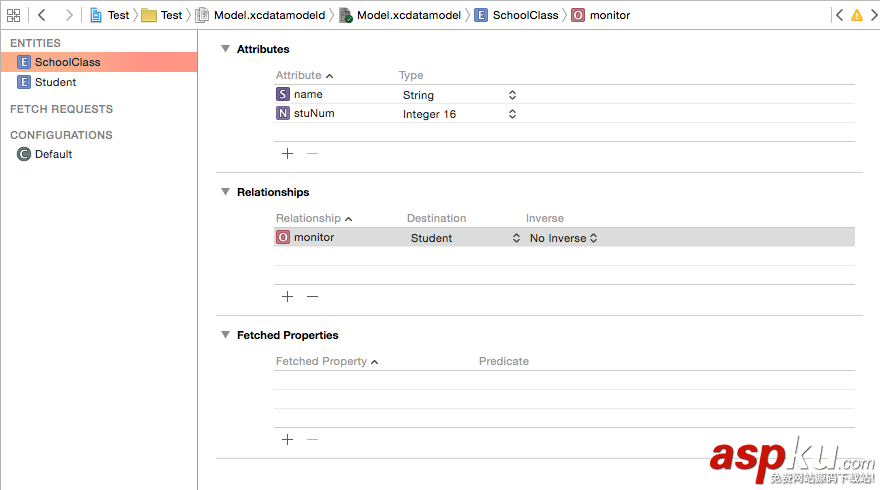Open the related items grid icon
Image resolution: width=880 pixels, height=490 pixels.
[14, 15]
